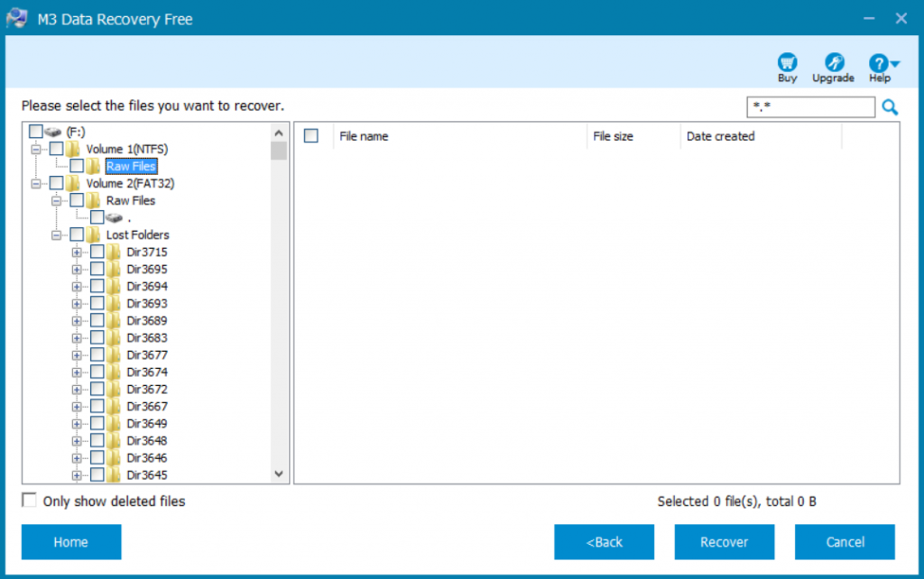Image resolution: width=924 pixels, height=579 pixels.
Task: Click the Upgrade key icon
Action: pos(833,62)
